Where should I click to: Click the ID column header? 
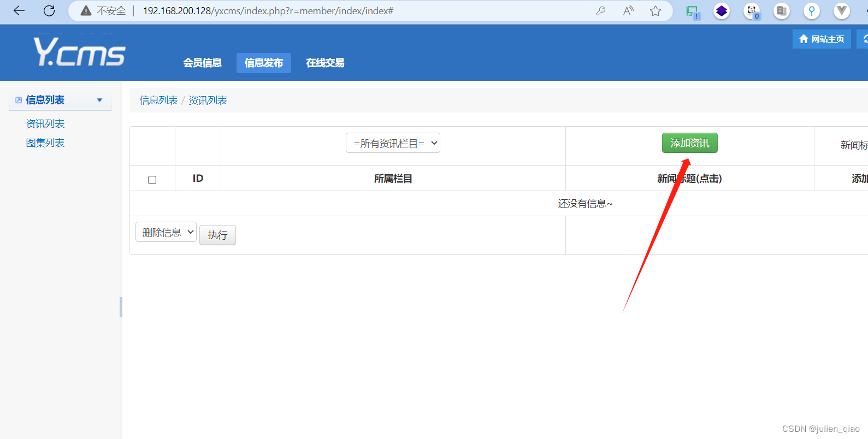(198, 179)
